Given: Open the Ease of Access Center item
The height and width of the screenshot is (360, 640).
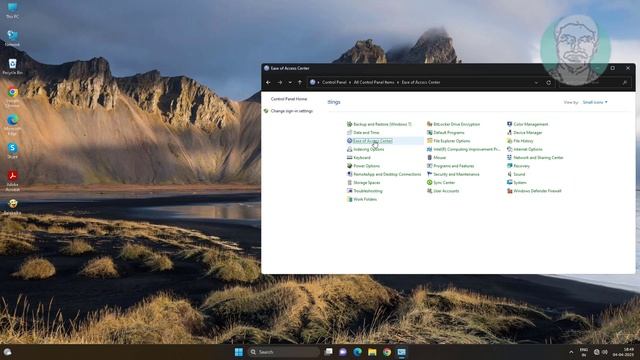Looking at the screenshot, I should tap(369, 141).
